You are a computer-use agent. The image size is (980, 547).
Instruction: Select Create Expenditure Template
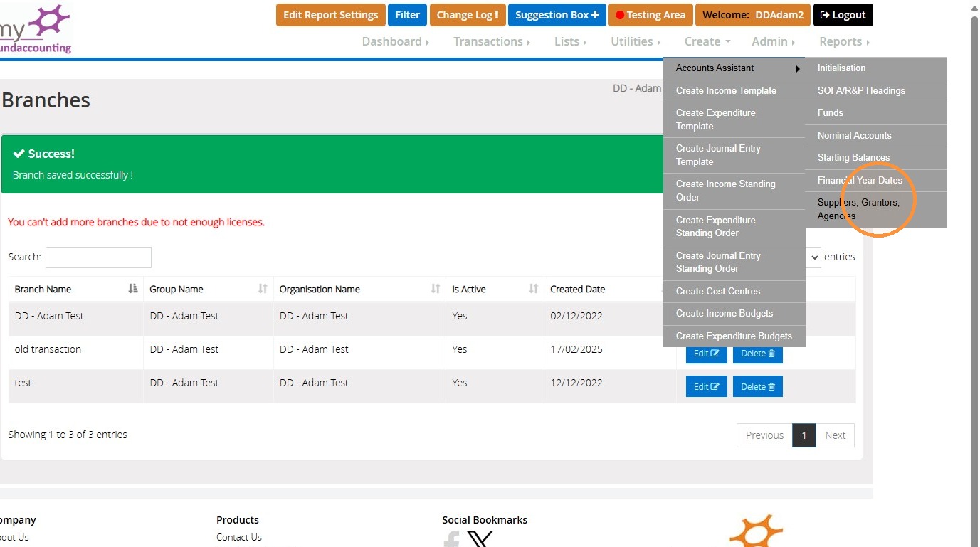(x=734, y=120)
